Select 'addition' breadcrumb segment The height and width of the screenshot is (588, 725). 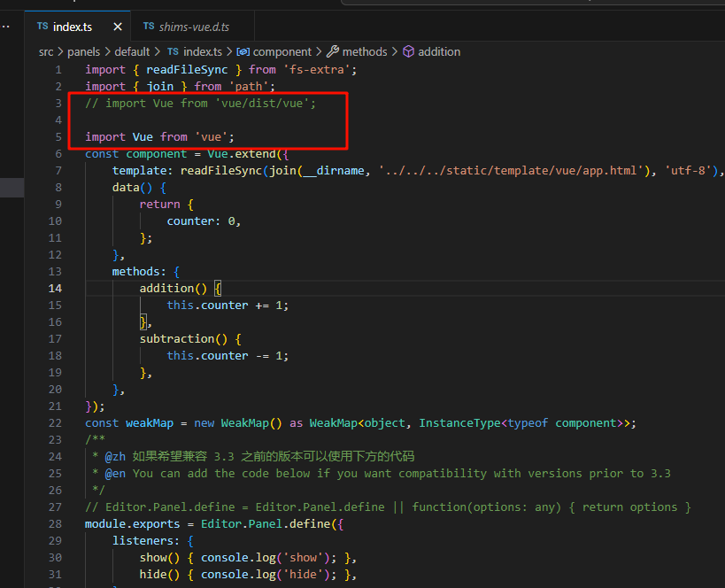[x=439, y=52]
